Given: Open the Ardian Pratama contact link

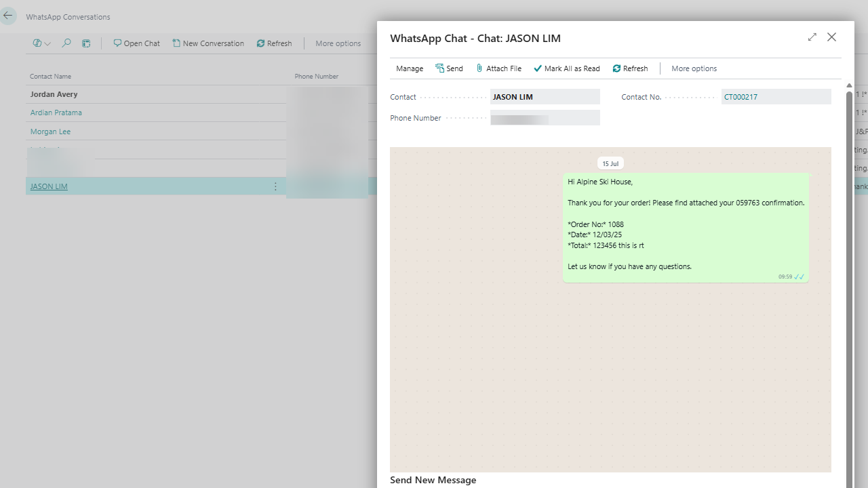Looking at the screenshot, I should 56,113.
